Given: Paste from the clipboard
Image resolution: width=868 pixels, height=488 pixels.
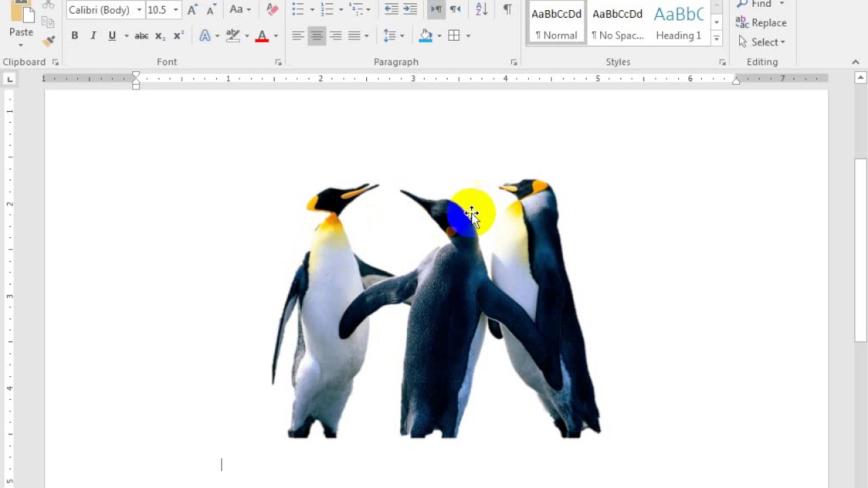Looking at the screenshot, I should point(21,20).
